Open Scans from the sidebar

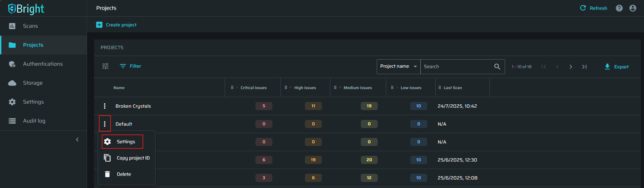pos(43,26)
